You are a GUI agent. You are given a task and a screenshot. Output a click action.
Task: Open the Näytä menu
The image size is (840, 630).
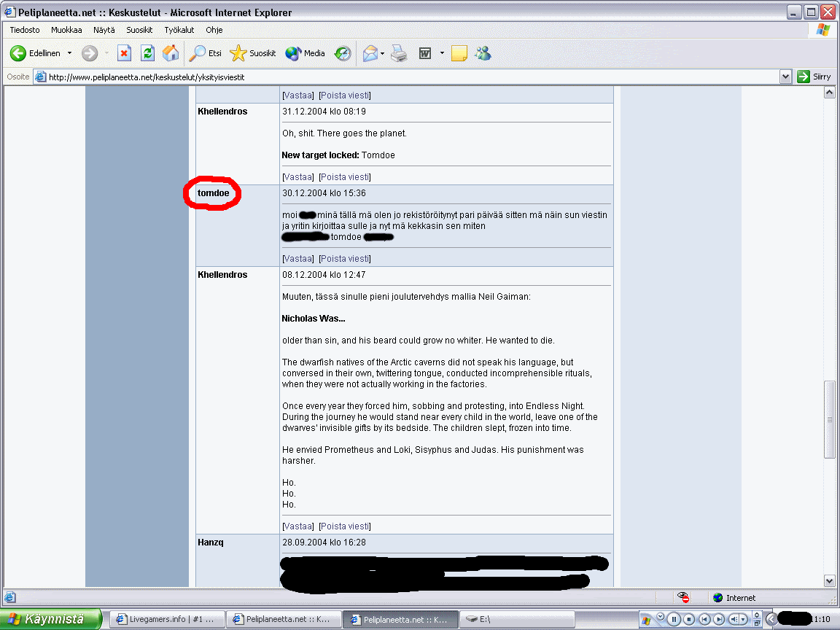[x=104, y=30]
